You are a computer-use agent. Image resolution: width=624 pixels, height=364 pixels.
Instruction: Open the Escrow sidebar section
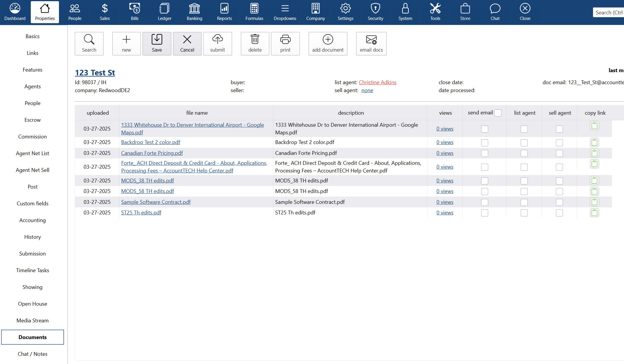tap(33, 120)
